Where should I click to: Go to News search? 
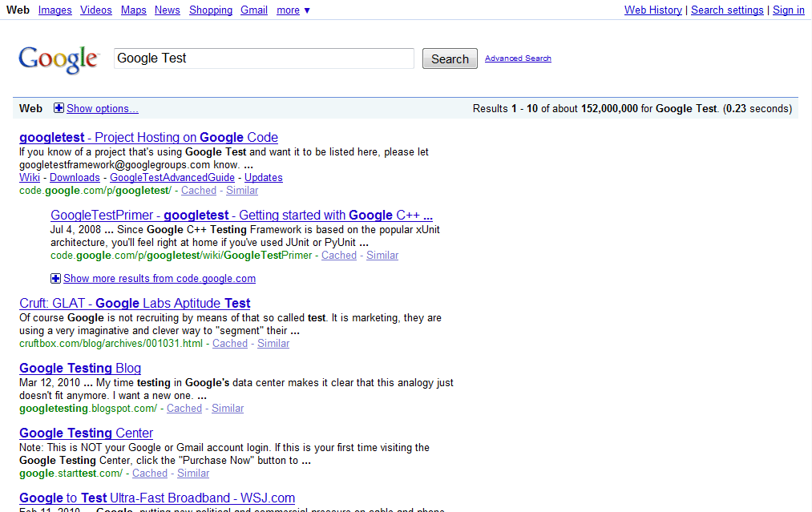[x=168, y=10]
